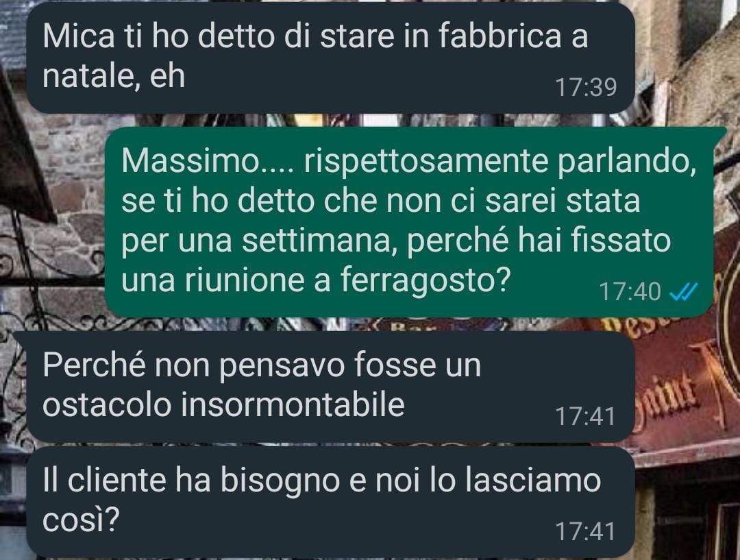This screenshot has height=560, width=740.
Task: Tap the word 'rispettosamente'
Action: 427,162
